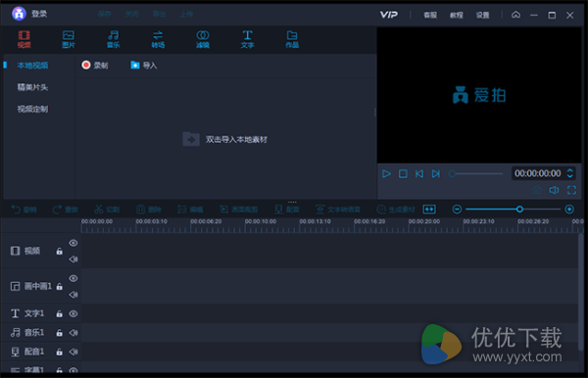Image resolution: width=588 pixels, height=378 pixels.
Task: Click the home icon in title bar
Action: [x=516, y=15]
